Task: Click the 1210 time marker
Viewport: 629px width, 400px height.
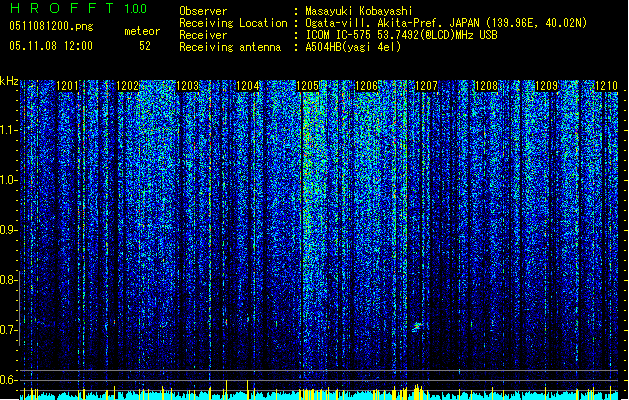Action: click(606, 86)
